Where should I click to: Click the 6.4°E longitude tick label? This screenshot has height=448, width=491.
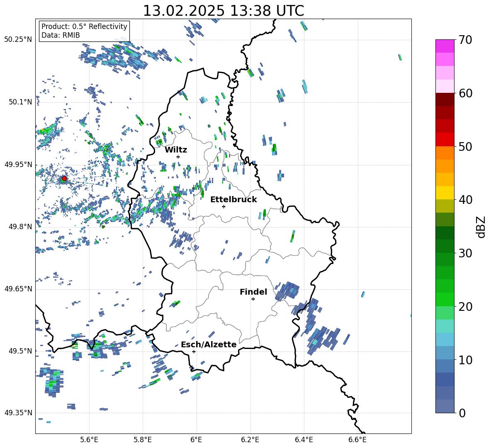304,440
